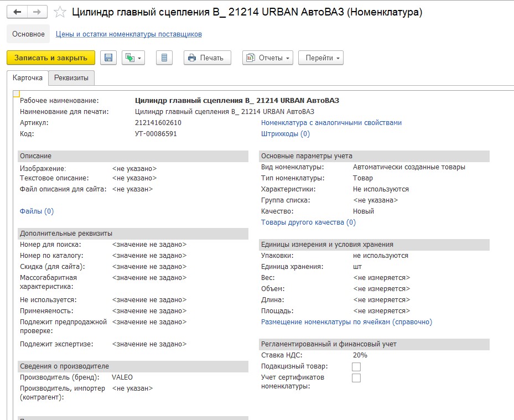The width and height of the screenshot is (514, 420).
Task: Open Цены и остатки номенклатуры поставщиков link
Action: (x=128, y=34)
